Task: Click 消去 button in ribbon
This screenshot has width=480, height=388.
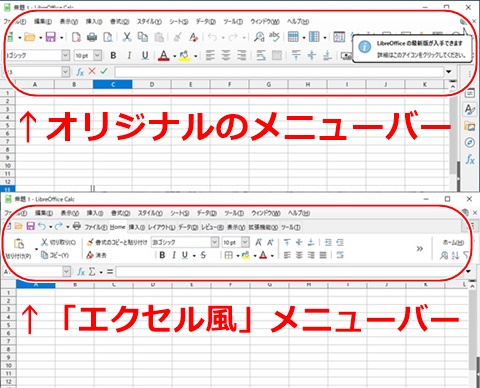Action: click(x=97, y=255)
